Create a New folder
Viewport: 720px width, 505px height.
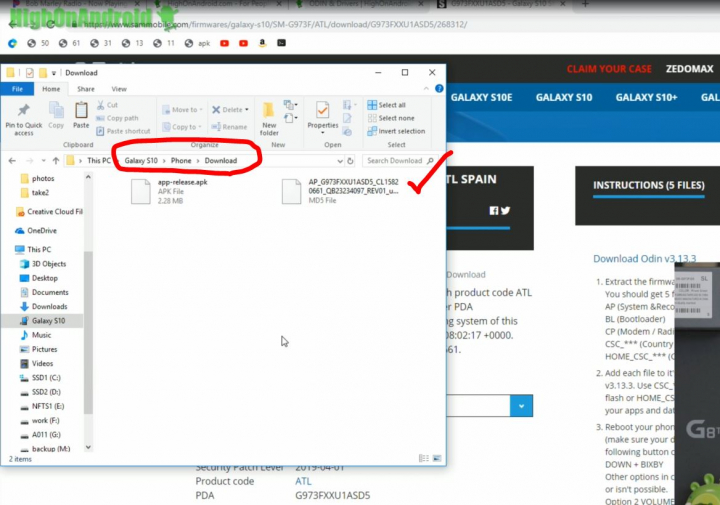click(269, 119)
